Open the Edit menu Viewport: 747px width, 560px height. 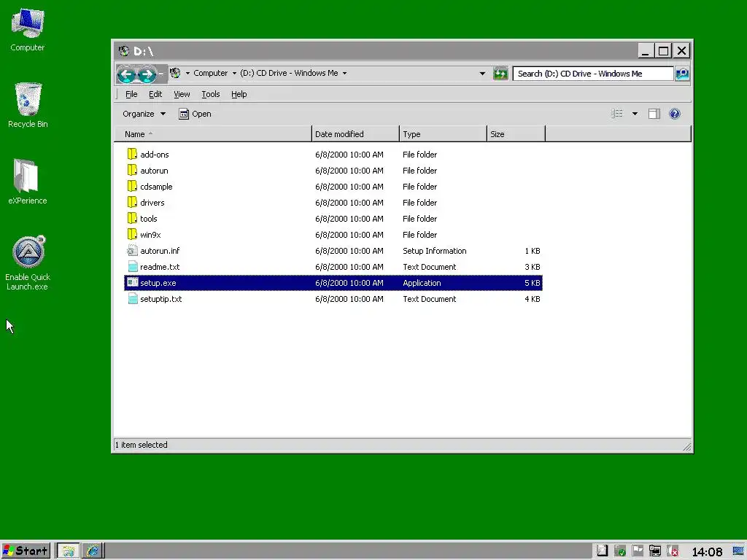click(x=155, y=94)
